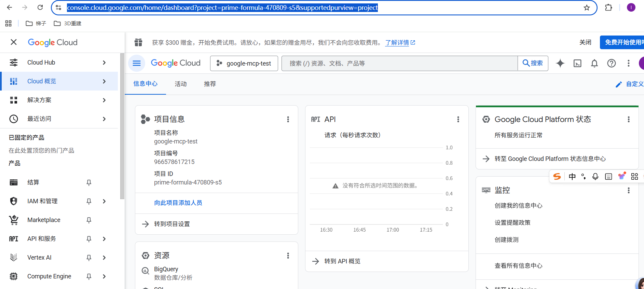Close the navigation sidebar with X
Image resolution: width=644 pixels, height=289 pixels.
click(x=14, y=42)
